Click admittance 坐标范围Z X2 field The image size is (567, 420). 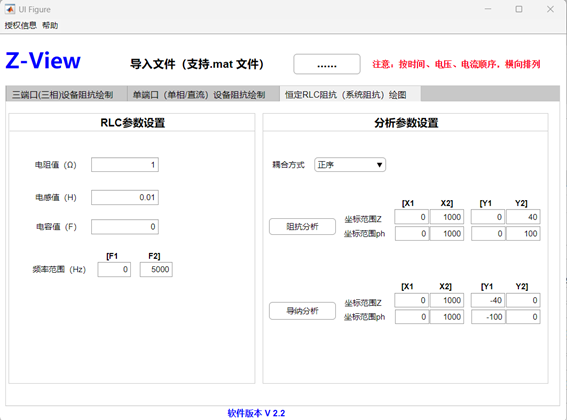[447, 300]
